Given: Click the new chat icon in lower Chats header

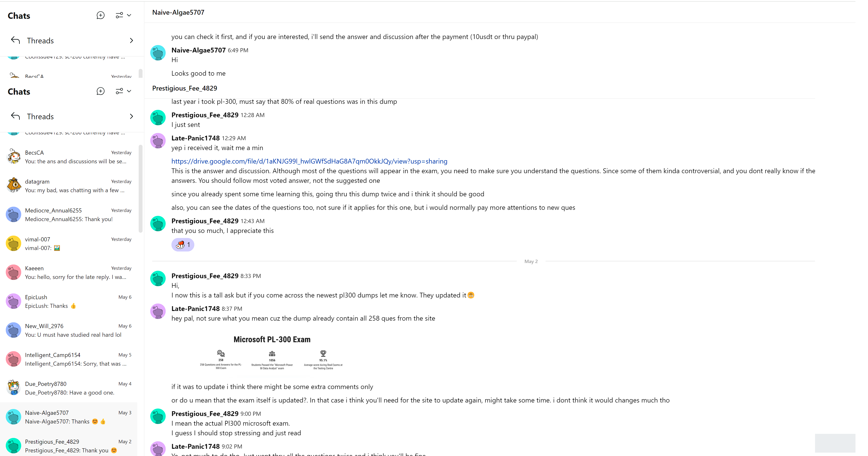Looking at the screenshot, I should (x=100, y=91).
